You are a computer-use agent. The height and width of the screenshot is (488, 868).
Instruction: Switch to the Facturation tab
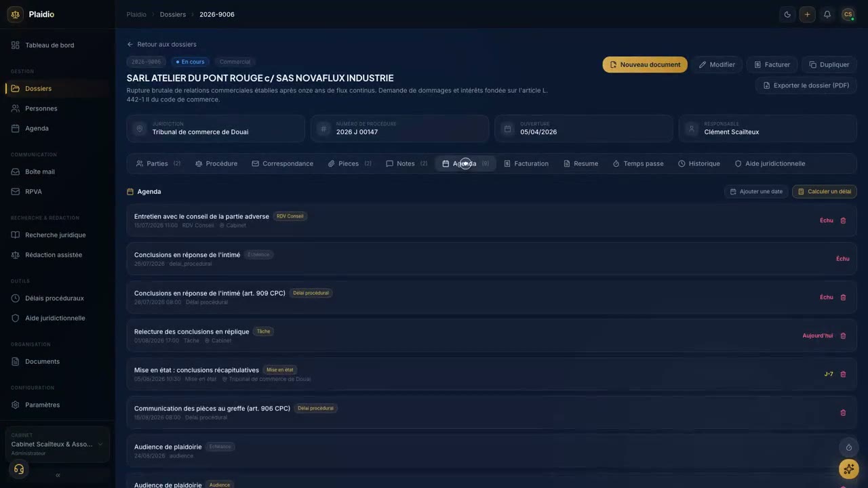point(526,163)
